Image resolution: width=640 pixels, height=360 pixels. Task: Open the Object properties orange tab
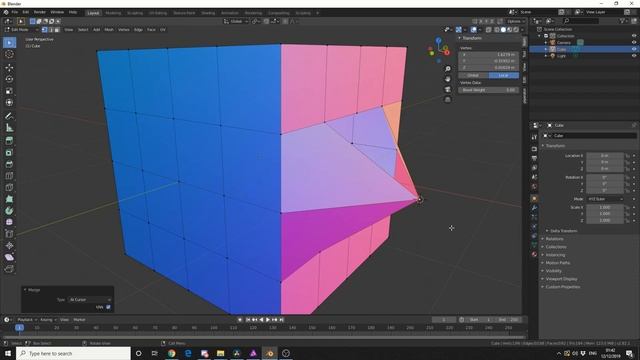(534, 198)
